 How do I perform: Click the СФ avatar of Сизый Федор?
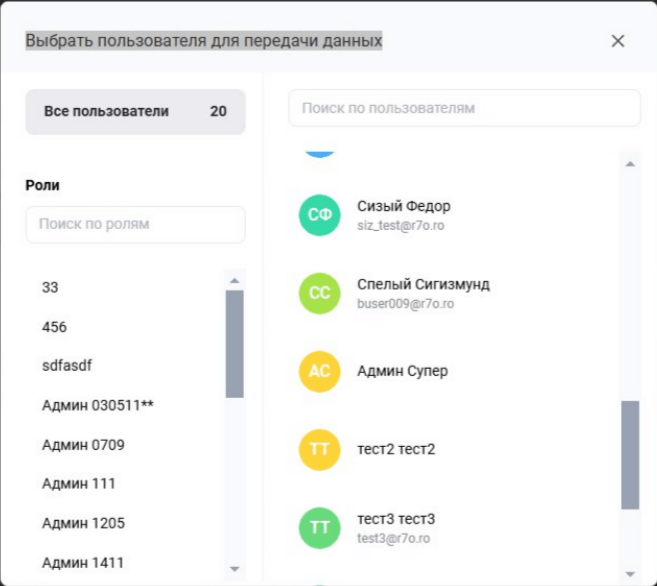319,215
